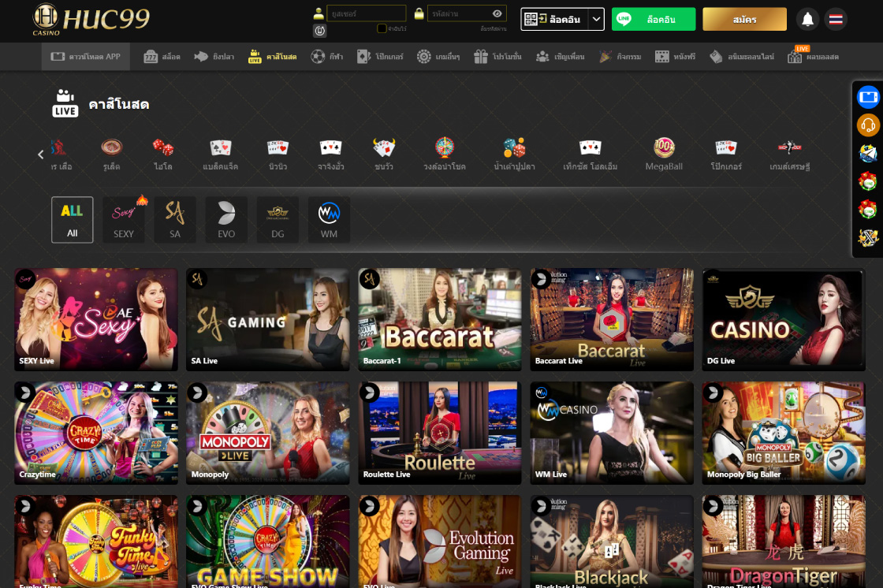Open the SA Live game card
883x588 pixels.
267,319
